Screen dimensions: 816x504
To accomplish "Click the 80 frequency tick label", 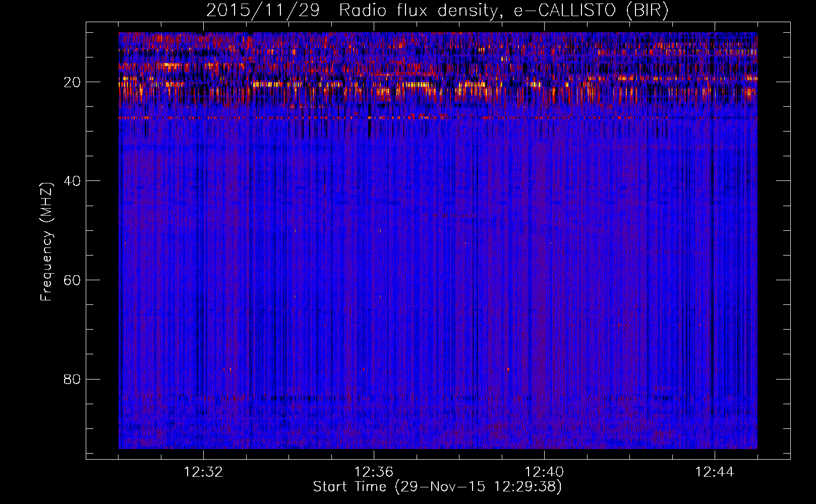I will pyautogui.click(x=73, y=379).
